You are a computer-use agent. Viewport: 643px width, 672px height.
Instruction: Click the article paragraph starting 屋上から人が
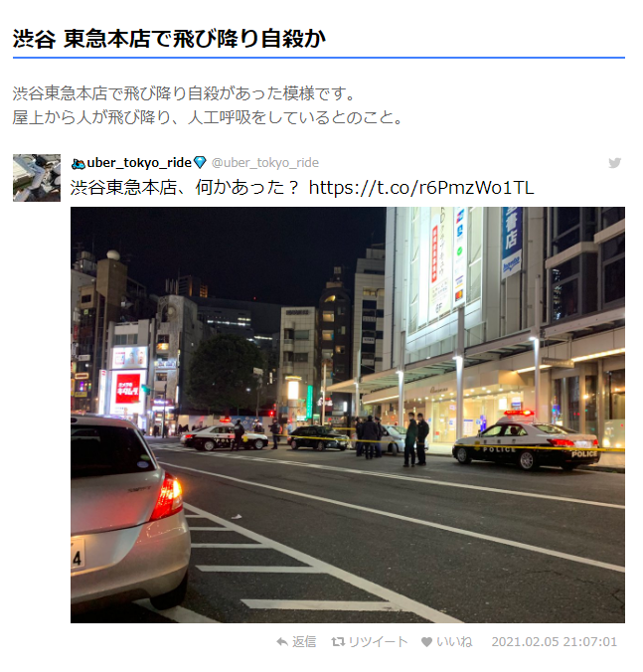coord(208,117)
